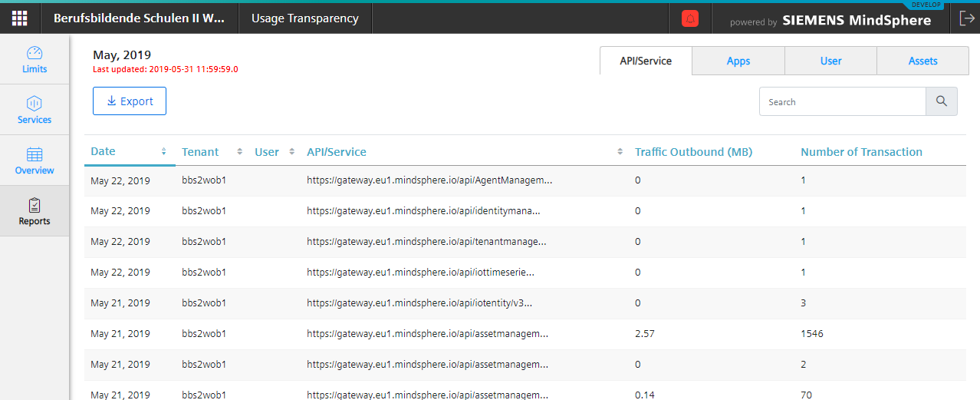Open the Services sidebar icon

click(35, 110)
